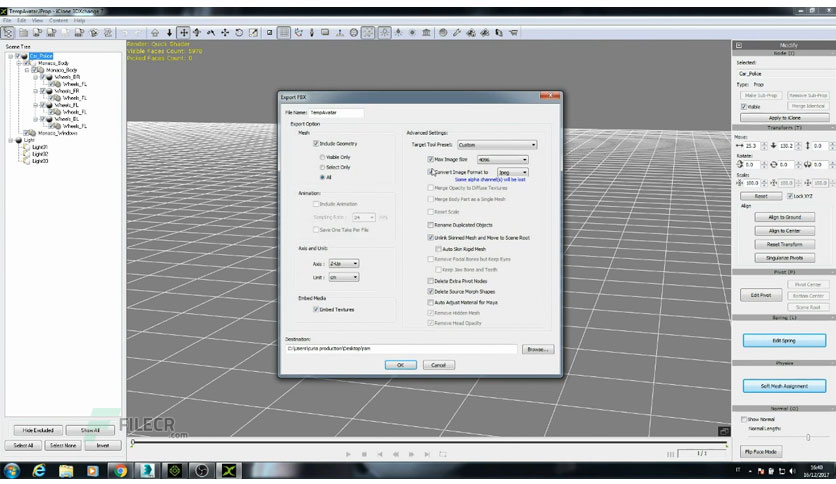Click the shopping cart toolbar icon
Viewport: 836px width, 484px height.
coord(513,33)
